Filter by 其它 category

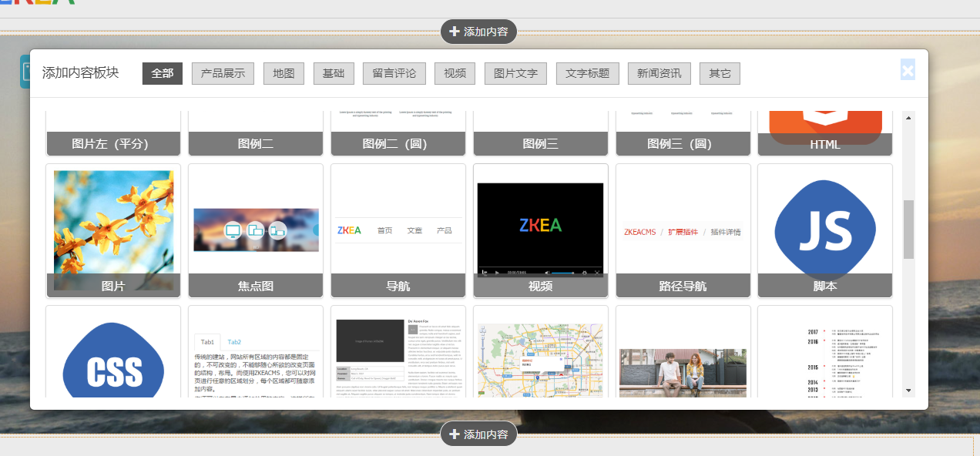click(720, 74)
